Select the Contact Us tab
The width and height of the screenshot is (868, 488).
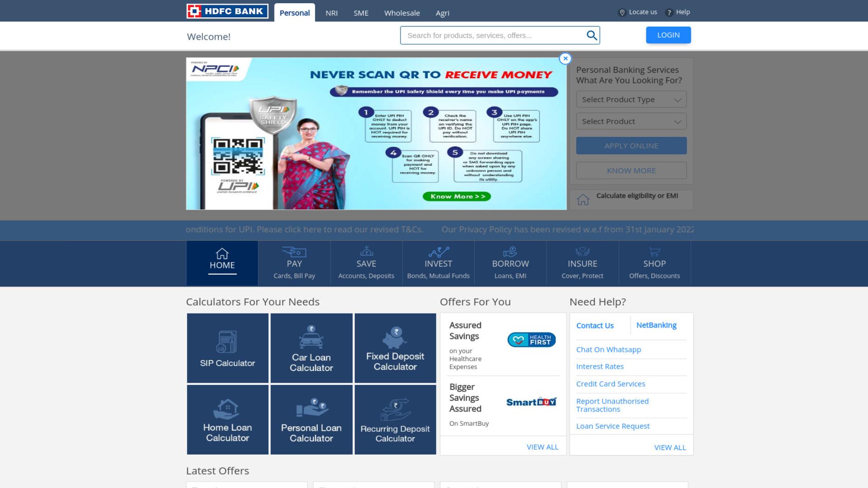[595, 325]
